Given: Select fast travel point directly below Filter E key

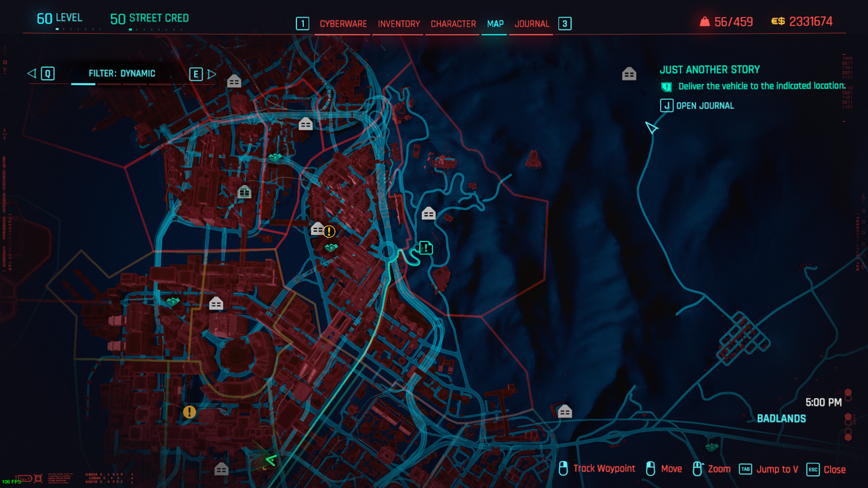Looking at the screenshot, I should click(234, 81).
